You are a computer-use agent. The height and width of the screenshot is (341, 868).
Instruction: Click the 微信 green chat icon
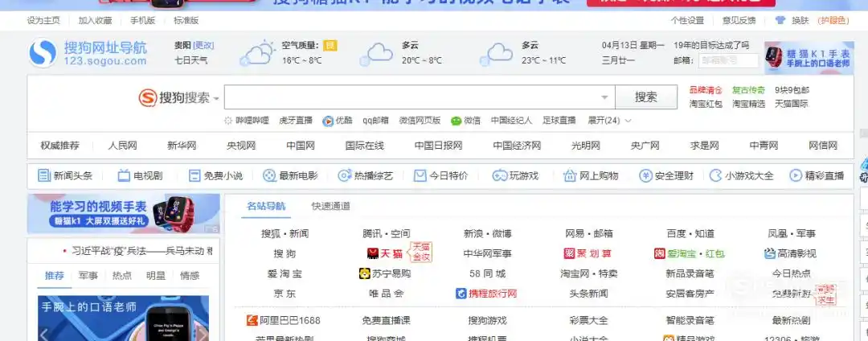[x=456, y=121]
